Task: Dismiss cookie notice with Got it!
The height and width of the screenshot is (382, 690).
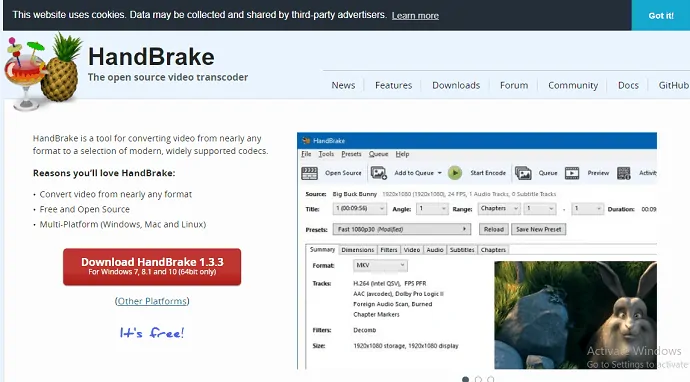Action: pos(661,15)
